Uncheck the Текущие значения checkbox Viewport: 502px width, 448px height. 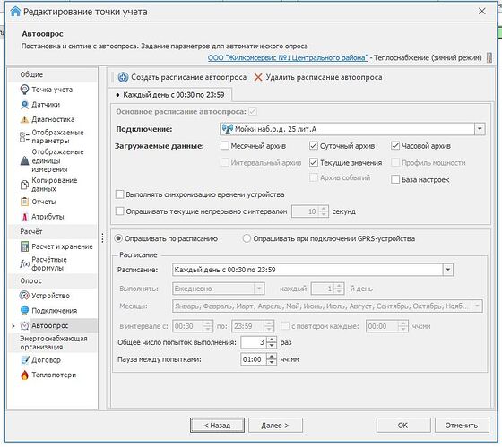314,162
